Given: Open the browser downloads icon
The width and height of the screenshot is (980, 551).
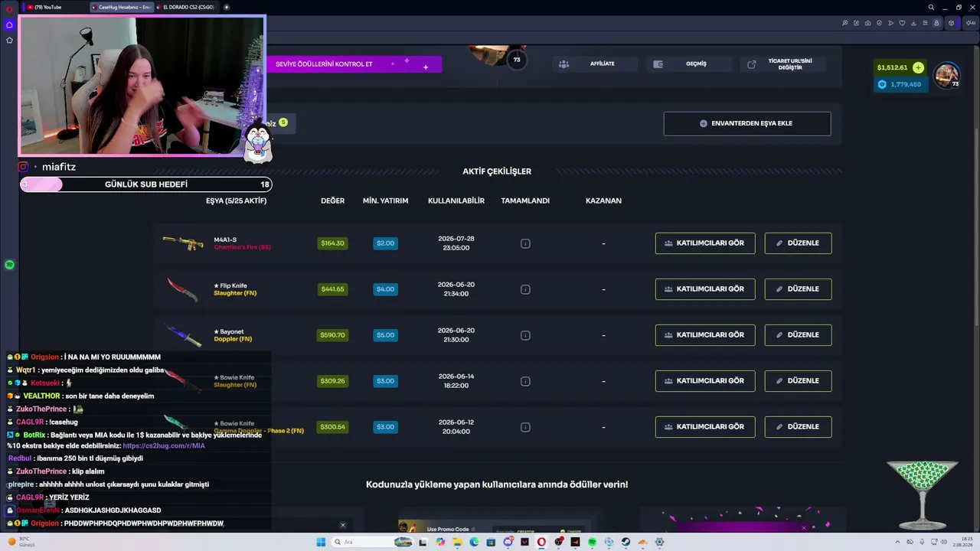Looking at the screenshot, I should pos(914,23).
